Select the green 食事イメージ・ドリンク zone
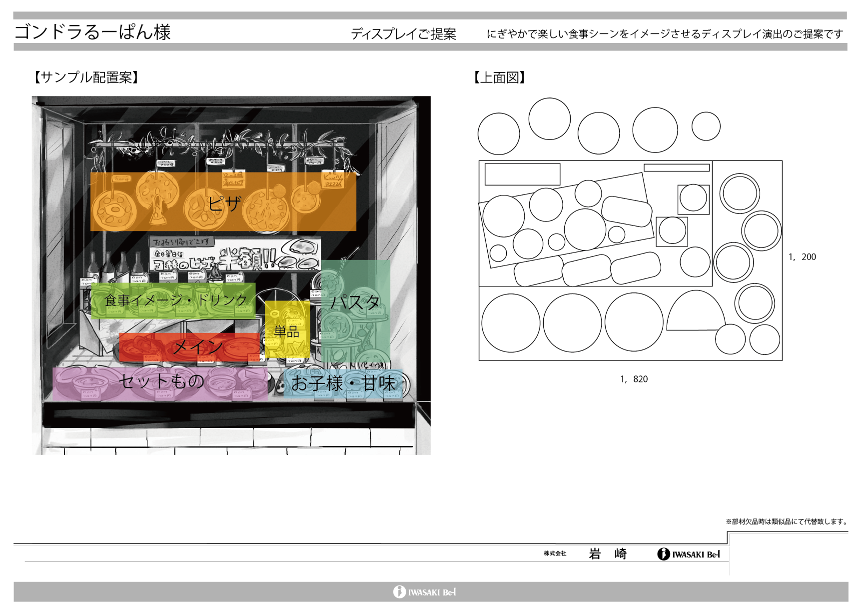 pos(173,300)
